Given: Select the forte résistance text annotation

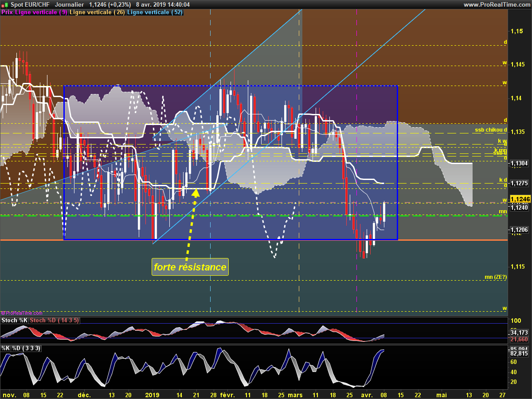Looking at the screenshot, I should 190,267.
